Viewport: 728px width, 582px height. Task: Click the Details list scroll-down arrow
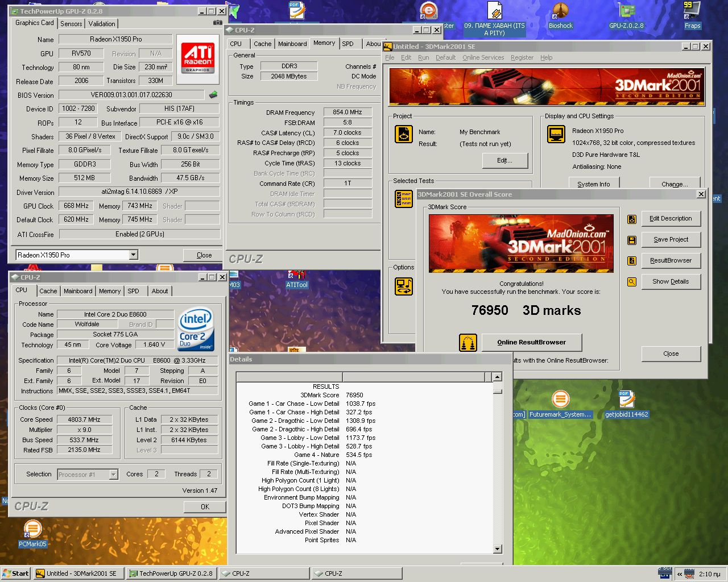click(498, 549)
